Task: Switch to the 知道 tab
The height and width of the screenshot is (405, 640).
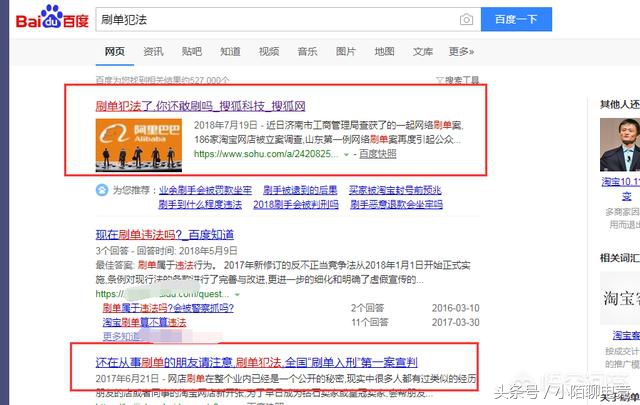Action: (230, 51)
